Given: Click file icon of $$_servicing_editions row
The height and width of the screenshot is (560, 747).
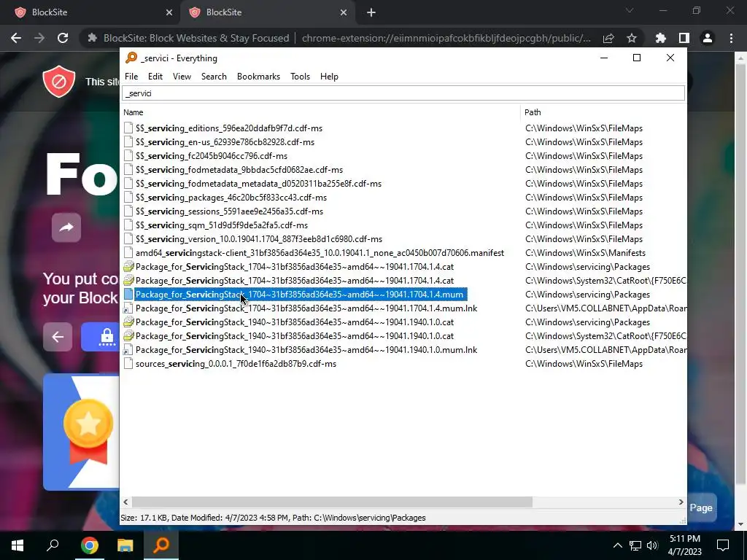Looking at the screenshot, I should pyautogui.click(x=128, y=128).
